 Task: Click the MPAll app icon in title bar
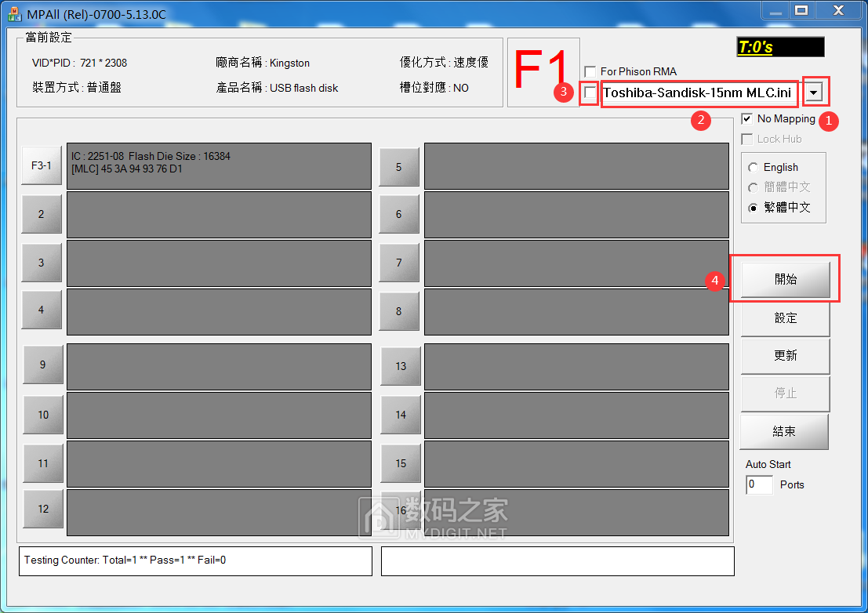pos(14,14)
